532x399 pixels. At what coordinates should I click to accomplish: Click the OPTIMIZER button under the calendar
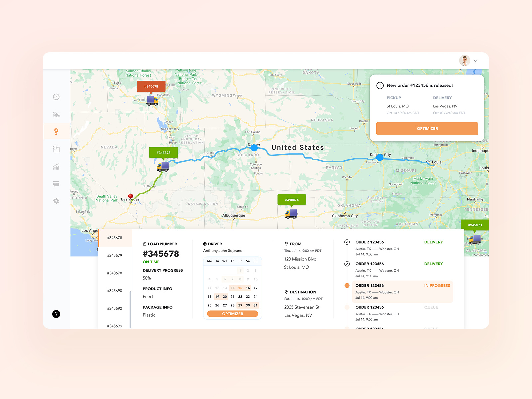point(233,314)
